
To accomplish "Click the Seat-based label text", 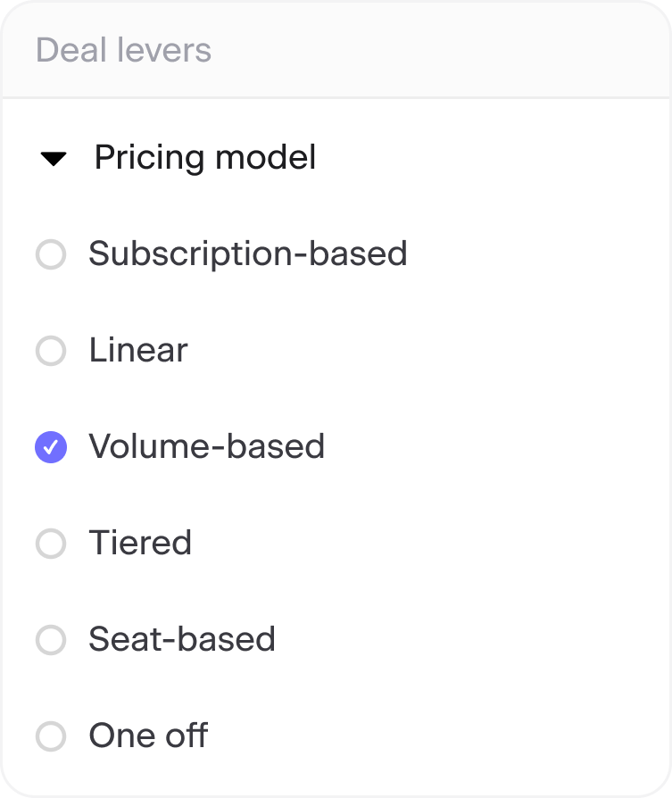I will 182,639.
